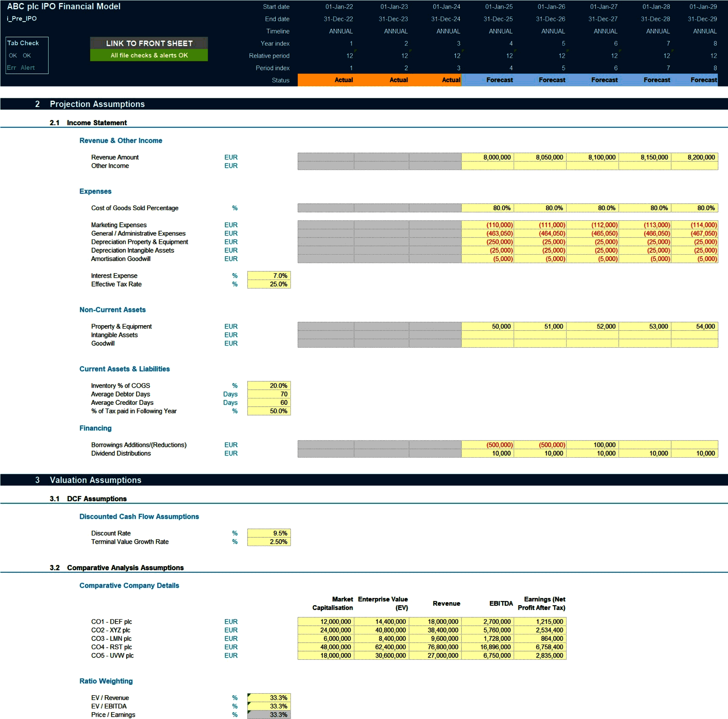Select the Inventory % of COGS 20.0% cell
The height and width of the screenshot is (719, 728).
click(269, 386)
